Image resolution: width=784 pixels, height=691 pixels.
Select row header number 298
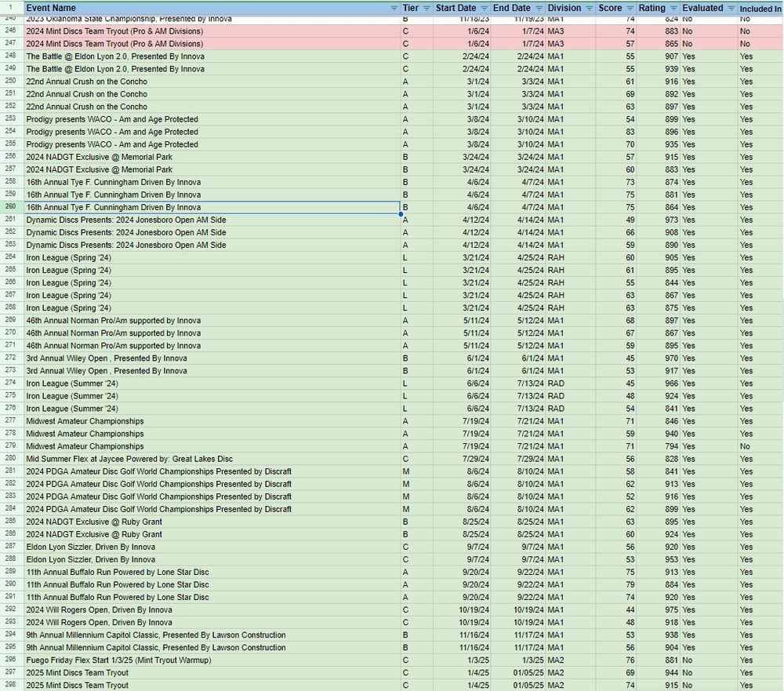tap(10, 685)
